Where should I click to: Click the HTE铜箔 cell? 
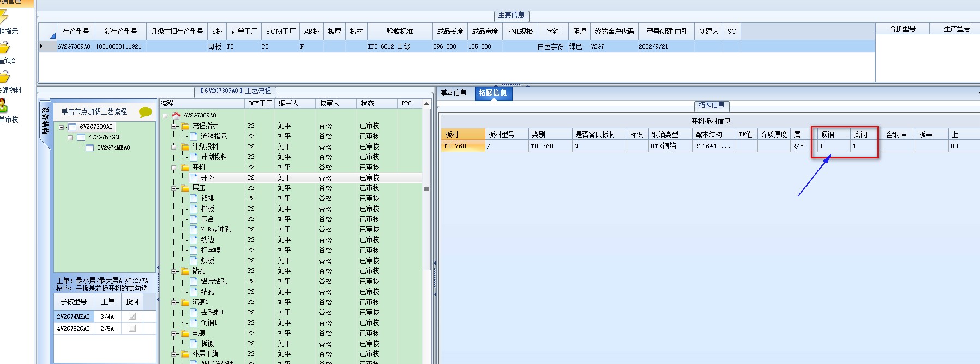coord(670,146)
